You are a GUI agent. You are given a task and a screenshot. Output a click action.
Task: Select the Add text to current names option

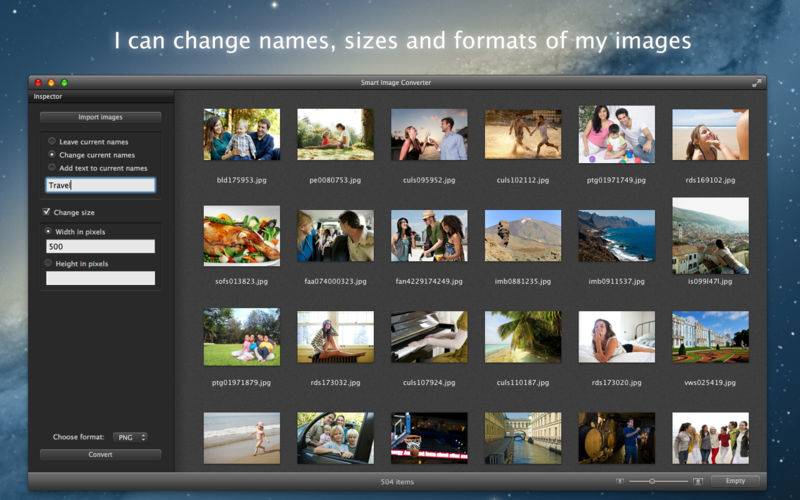(x=52, y=167)
